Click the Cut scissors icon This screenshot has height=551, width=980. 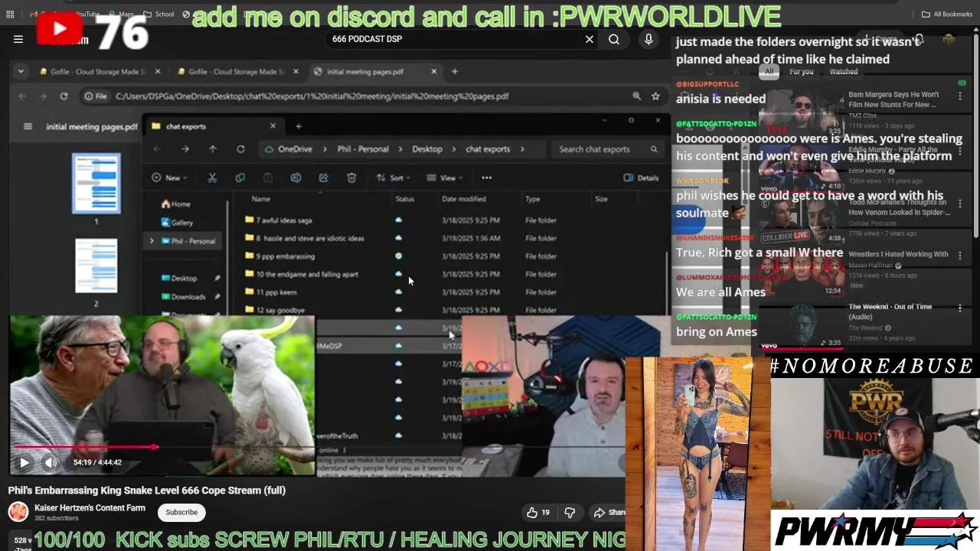click(212, 178)
